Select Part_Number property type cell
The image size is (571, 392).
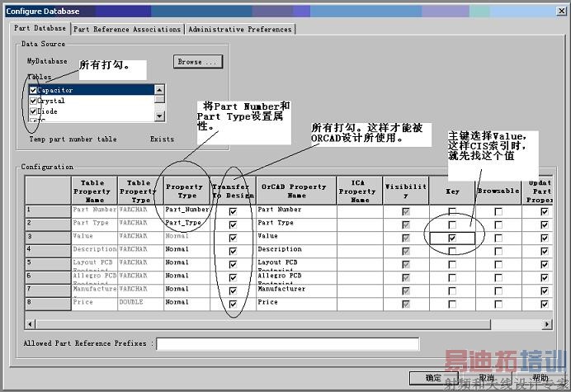tap(186, 211)
